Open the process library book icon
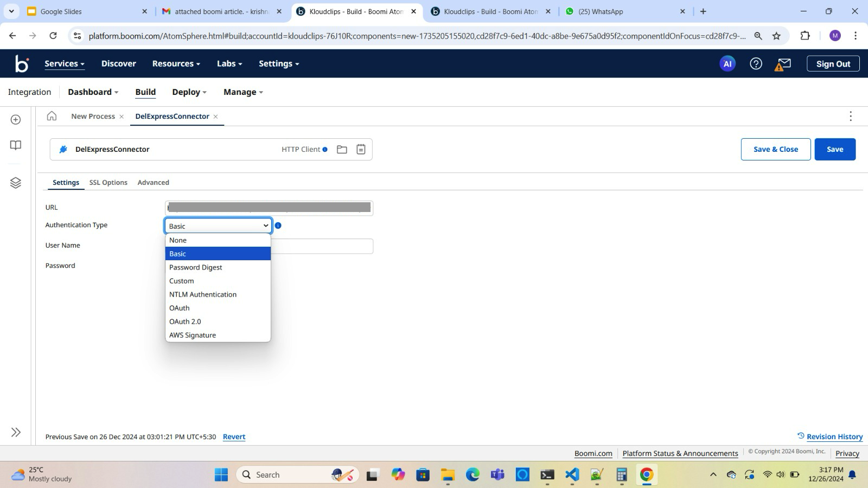868x488 pixels. 15,145
